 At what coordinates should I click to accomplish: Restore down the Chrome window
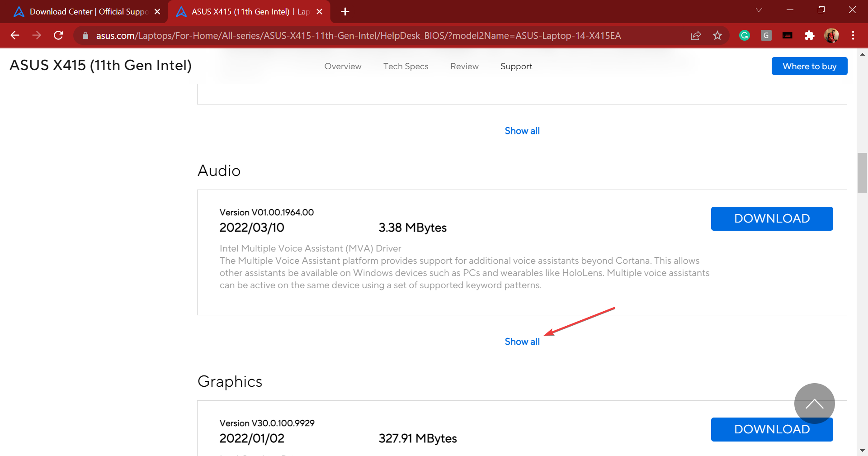(821, 10)
